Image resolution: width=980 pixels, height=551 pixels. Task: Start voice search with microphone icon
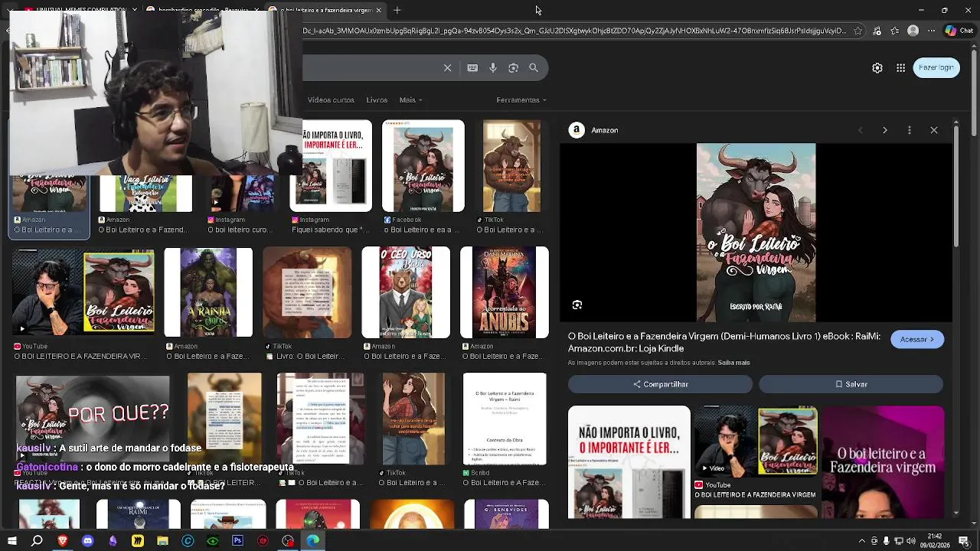[x=493, y=68]
